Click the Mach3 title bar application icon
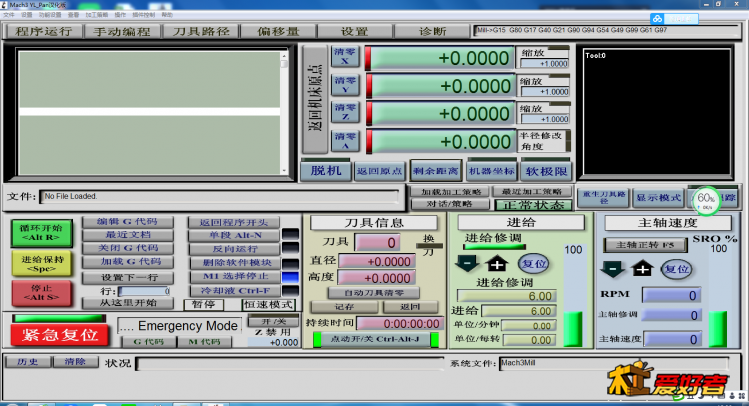This screenshot has height=406, width=749. point(3,4)
